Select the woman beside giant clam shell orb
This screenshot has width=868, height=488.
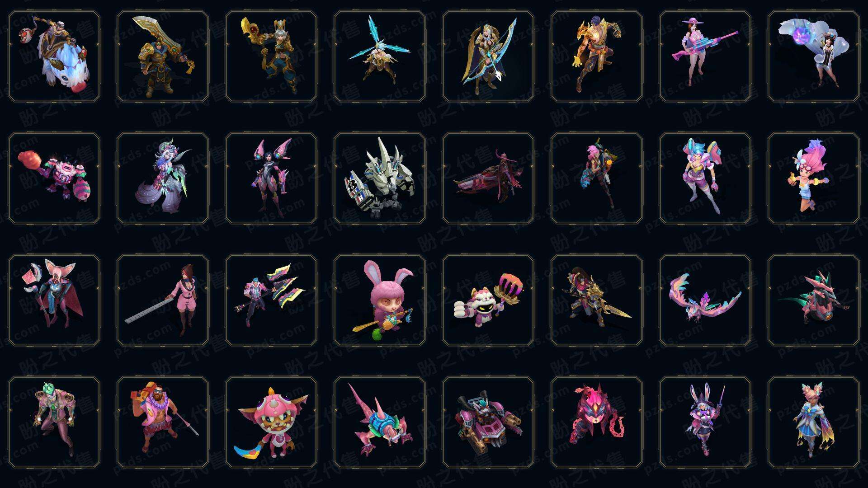[x=814, y=56]
